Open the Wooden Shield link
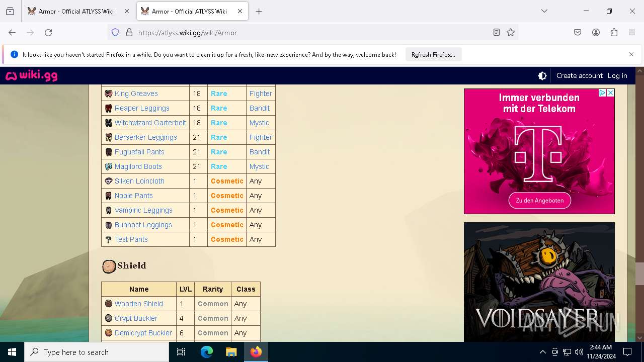Viewport: 644px width, 362px height. [139, 304]
